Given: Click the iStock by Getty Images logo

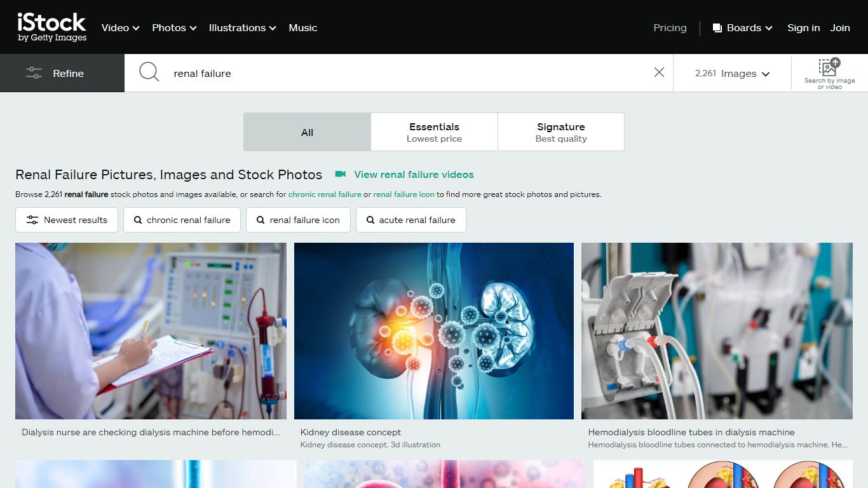Looking at the screenshot, I should click(52, 27).
